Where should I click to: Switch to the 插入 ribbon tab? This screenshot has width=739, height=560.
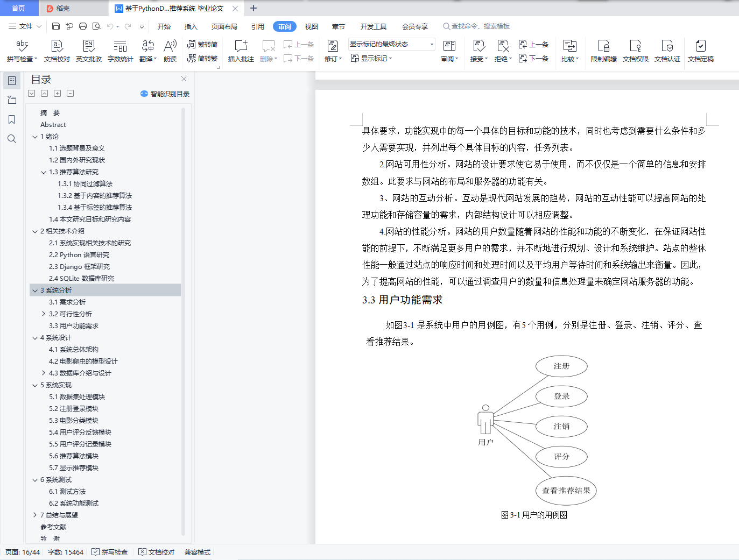pos(191,26)
